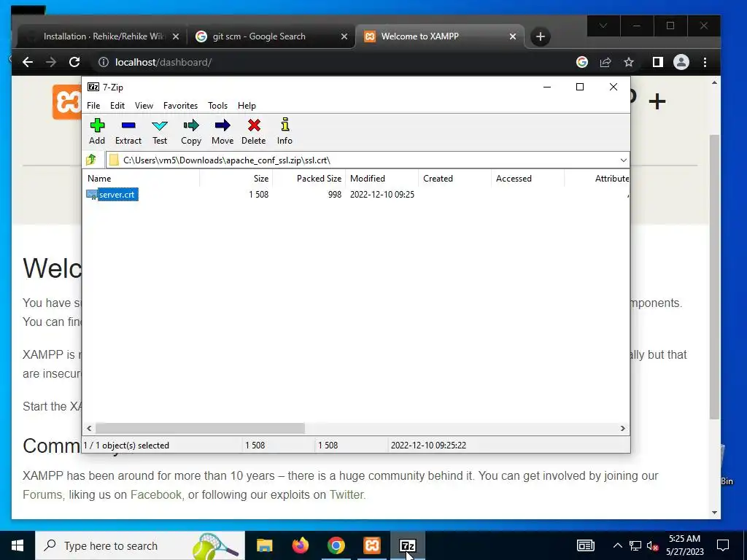
Task: Expand the 7-Zip address path dropdown
Action: [x=623, y=160]
